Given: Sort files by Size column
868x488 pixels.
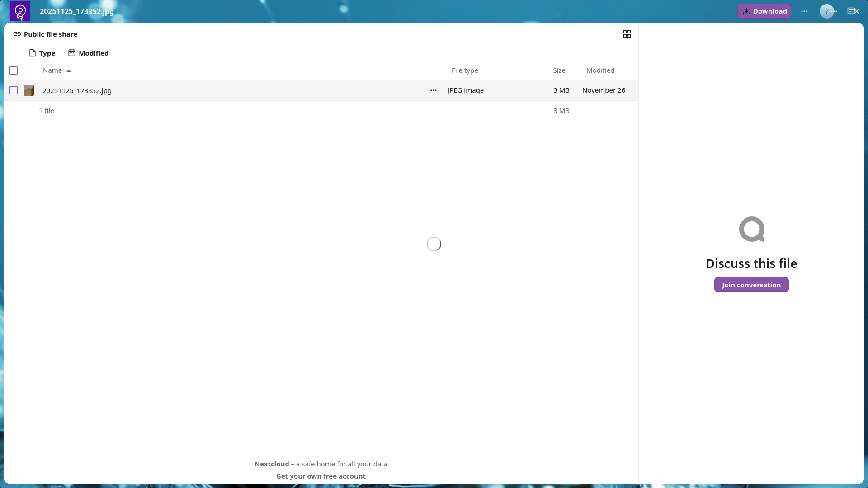Looking at the screenshot, I should click(x=559, y=70).
